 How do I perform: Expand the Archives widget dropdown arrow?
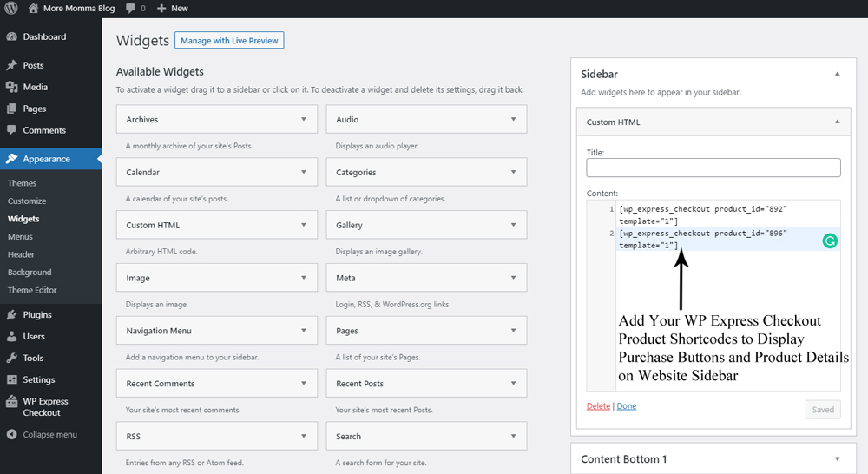[303, 119]
